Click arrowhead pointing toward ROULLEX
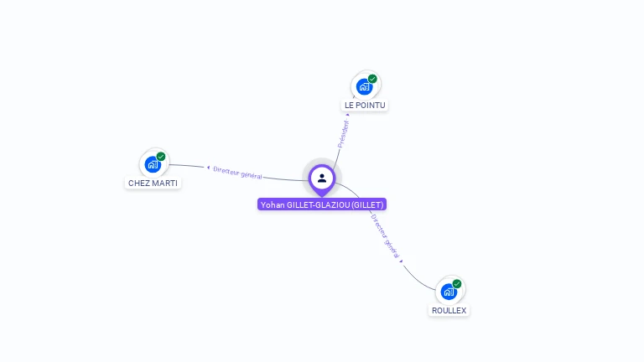Viewport: 644px width, 362px height. (x=401, y=261)
